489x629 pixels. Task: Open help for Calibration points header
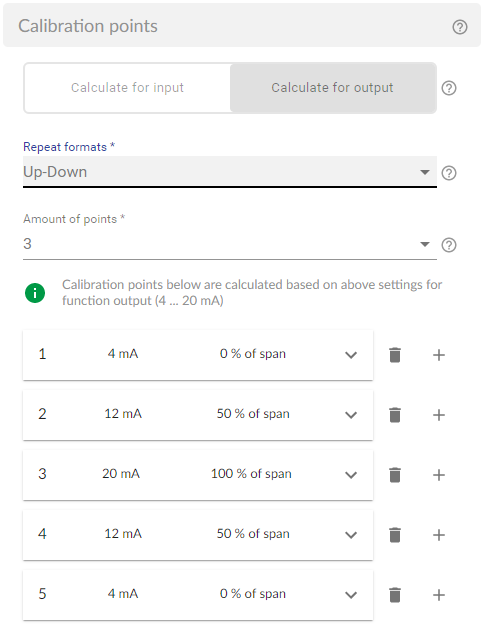coord(460,27)
